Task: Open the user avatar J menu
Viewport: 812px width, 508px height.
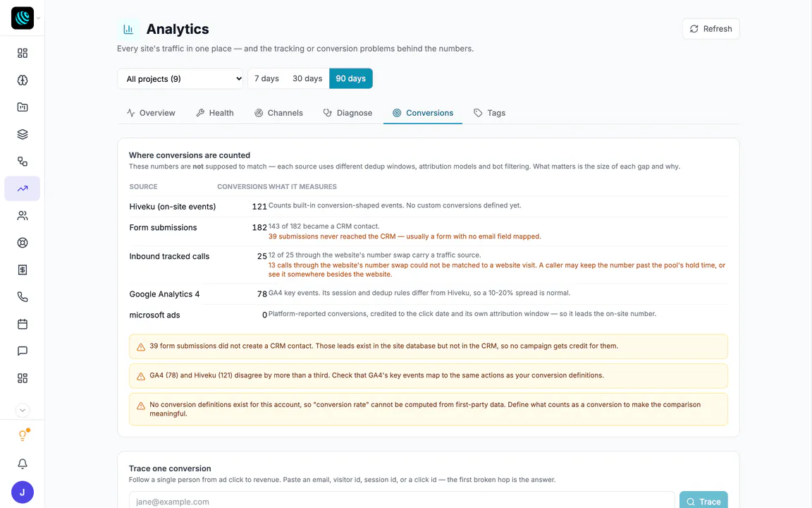Action: (x=23, y=492)
